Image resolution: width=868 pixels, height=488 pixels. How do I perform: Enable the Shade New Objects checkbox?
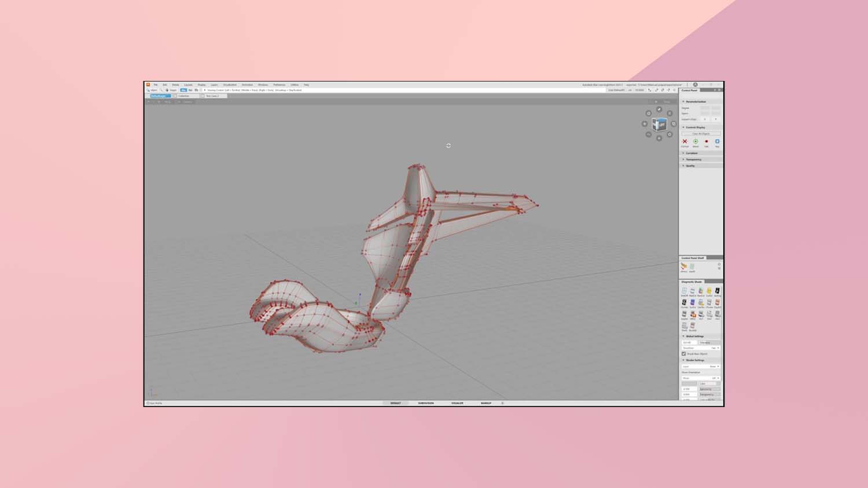tap(683, 354)
